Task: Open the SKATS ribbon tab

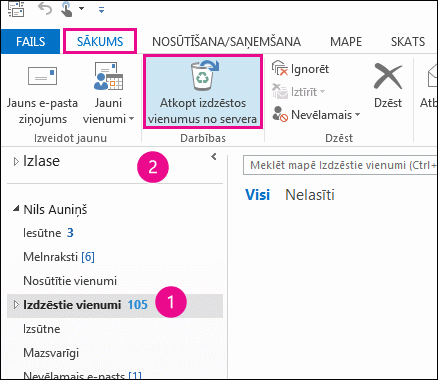Action: click(x=408, y=42)
